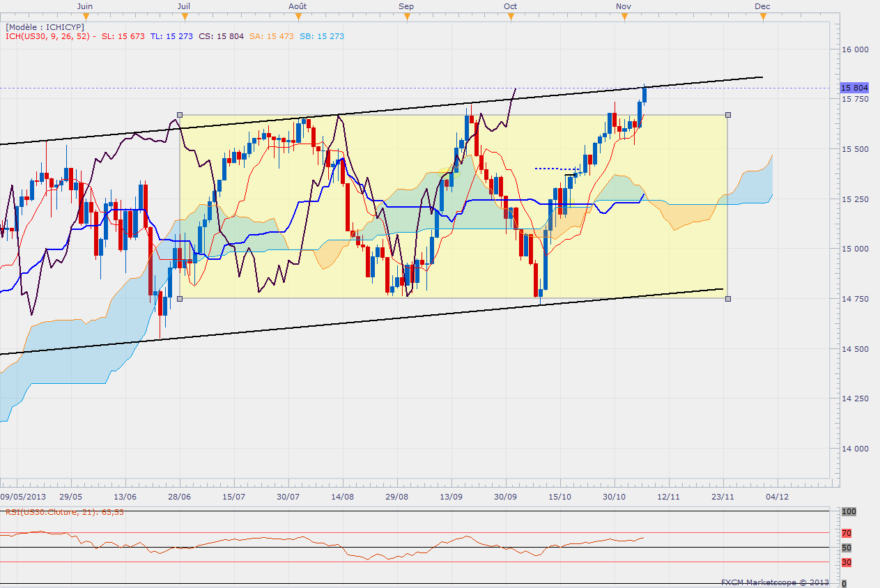880x588 pixels.
Task: Click the [Modèle : ICHICYP] template label
Action: point(45,26)
